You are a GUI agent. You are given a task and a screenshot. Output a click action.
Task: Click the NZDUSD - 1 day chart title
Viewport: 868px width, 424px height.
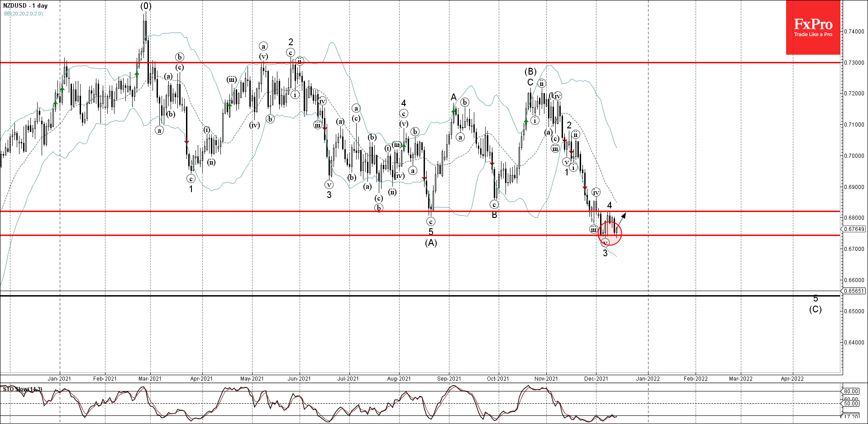tap(25, 6)
